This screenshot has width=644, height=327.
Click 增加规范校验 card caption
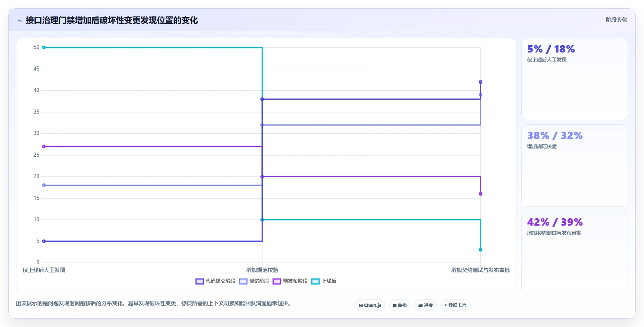tap(542, 146)
